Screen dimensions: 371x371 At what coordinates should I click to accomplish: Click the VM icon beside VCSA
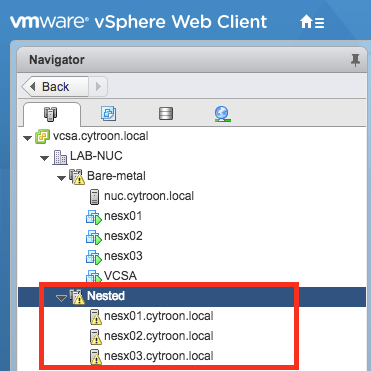click(x=94, y=276)
